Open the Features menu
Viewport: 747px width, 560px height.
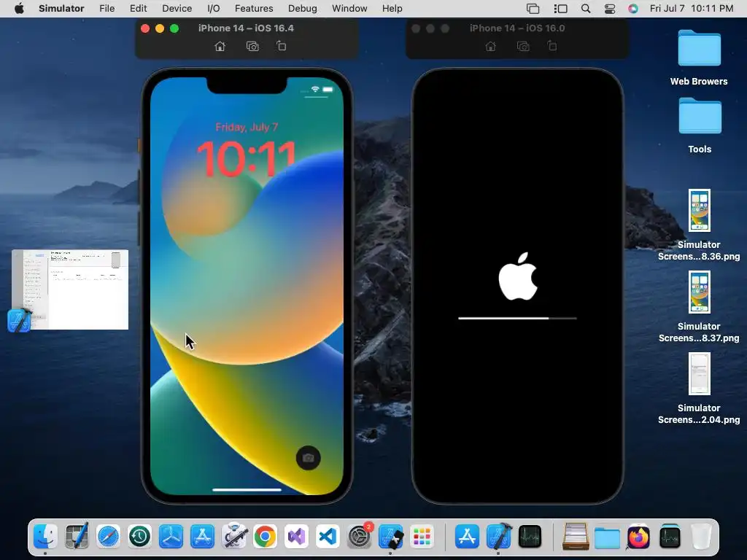coord(254,9)
